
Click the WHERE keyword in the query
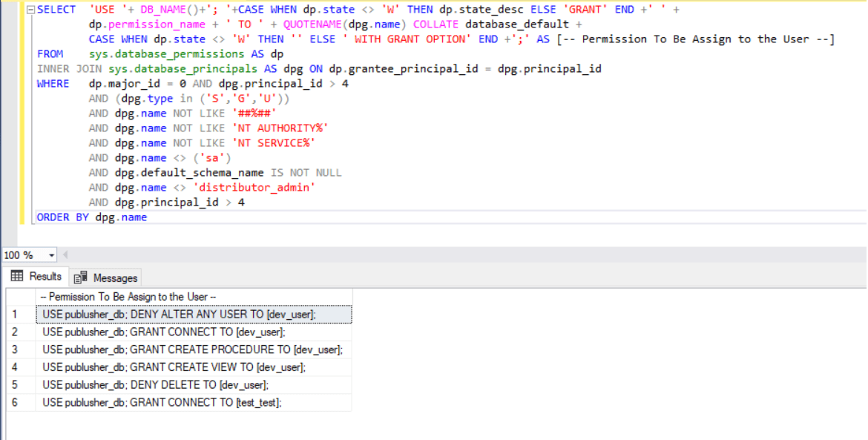tap(50, 83)
